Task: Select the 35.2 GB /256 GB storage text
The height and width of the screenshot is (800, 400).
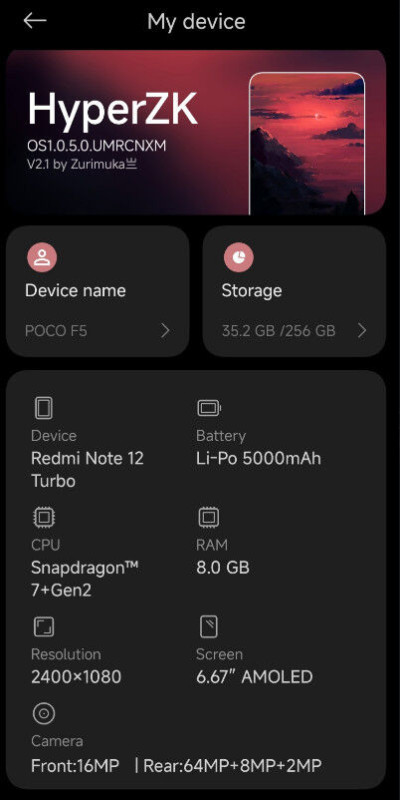Action: click(279, 331)
